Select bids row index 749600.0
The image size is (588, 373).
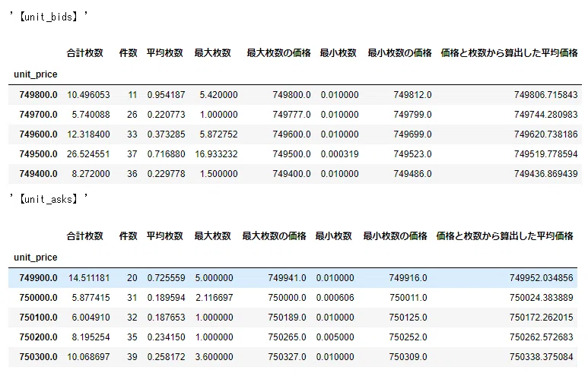coord(38,134)
